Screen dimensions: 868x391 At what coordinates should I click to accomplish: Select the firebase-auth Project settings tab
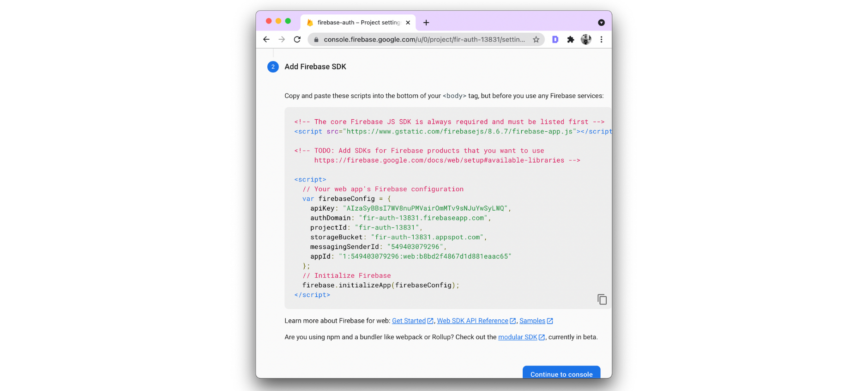[x=358, y=23]
